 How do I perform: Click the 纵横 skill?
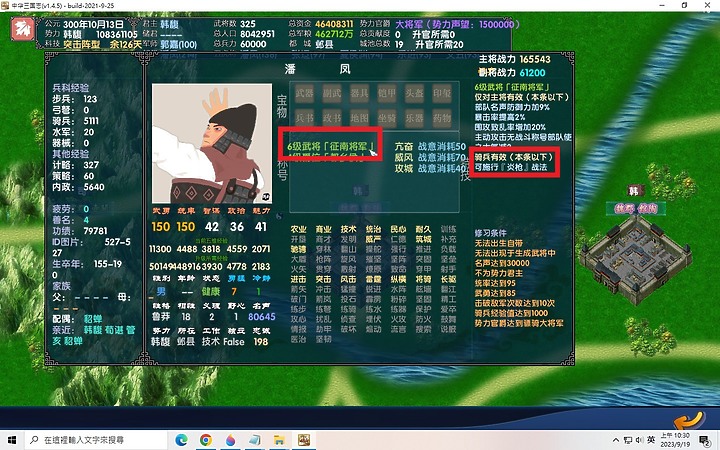point(398,279)
